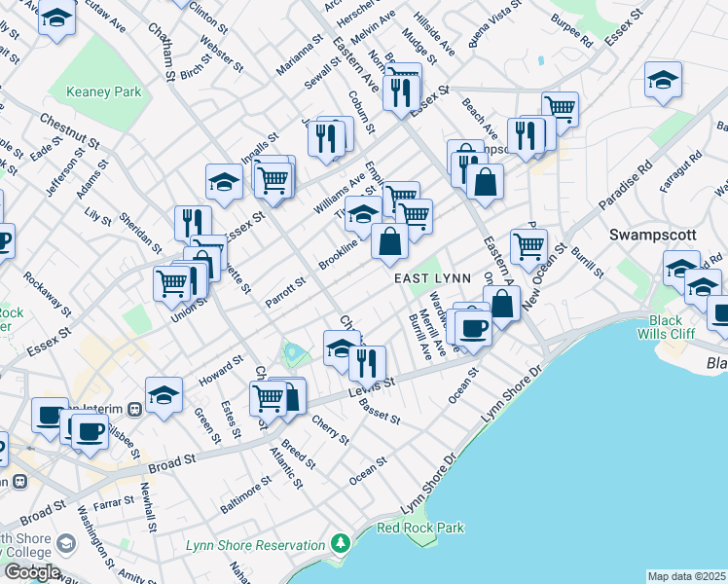This screenshot has height=584, width=728.
Task: Click the Keaney Park label
Action: 103,91
